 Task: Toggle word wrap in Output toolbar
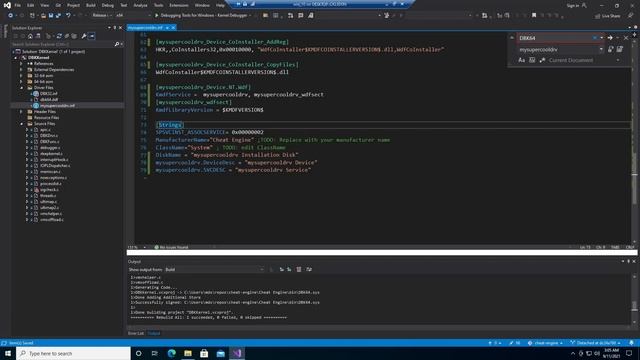click(309, 269)
